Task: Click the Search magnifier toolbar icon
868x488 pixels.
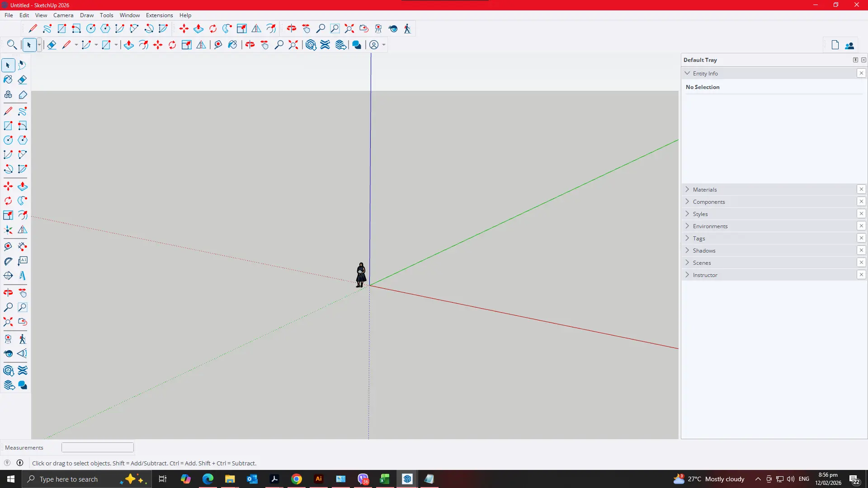Action: click(x=12, y=45)
